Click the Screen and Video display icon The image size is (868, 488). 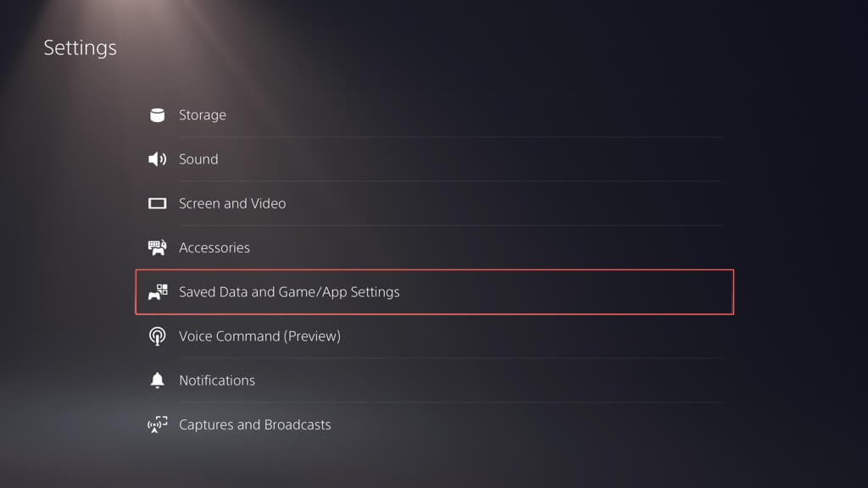pyautogui.click(x=157, y=203)
